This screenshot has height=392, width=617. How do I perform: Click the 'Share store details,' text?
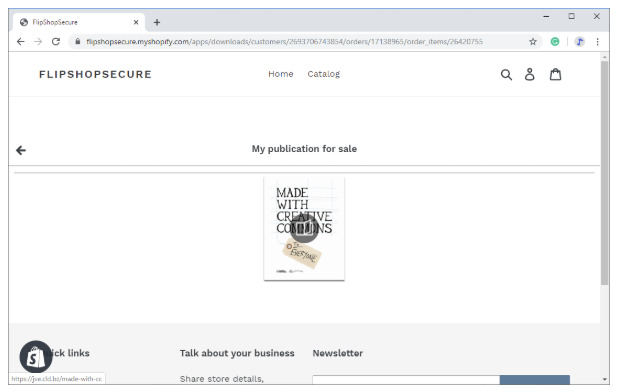point(222,379)
